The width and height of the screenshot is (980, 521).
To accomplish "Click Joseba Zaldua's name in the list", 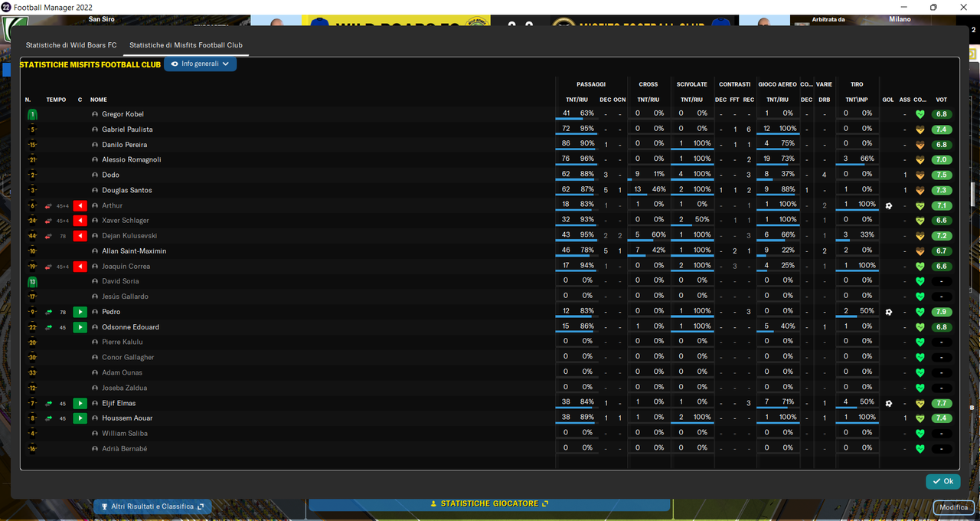I will (x=124, y=388).
